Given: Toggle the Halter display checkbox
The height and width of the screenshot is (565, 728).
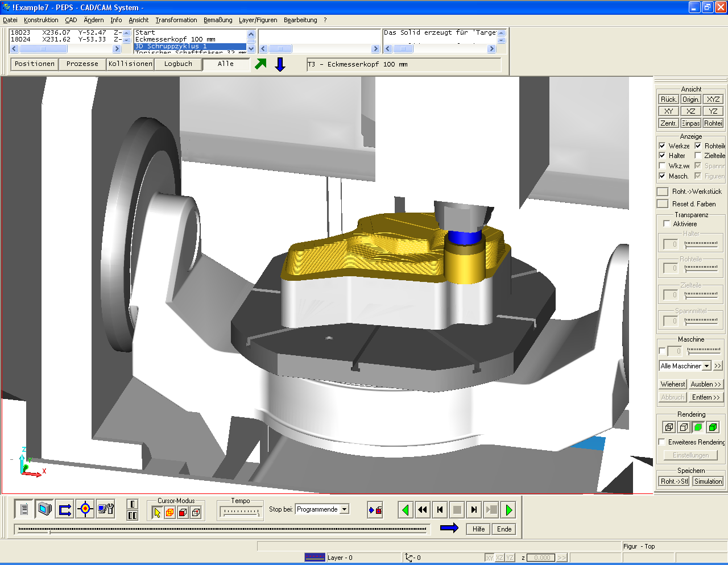Looking at the screenshot, I should pos(662,155).
